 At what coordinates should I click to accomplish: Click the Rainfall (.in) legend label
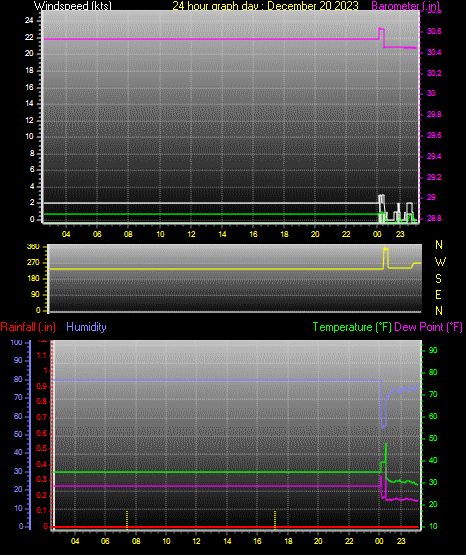point(28,327)
